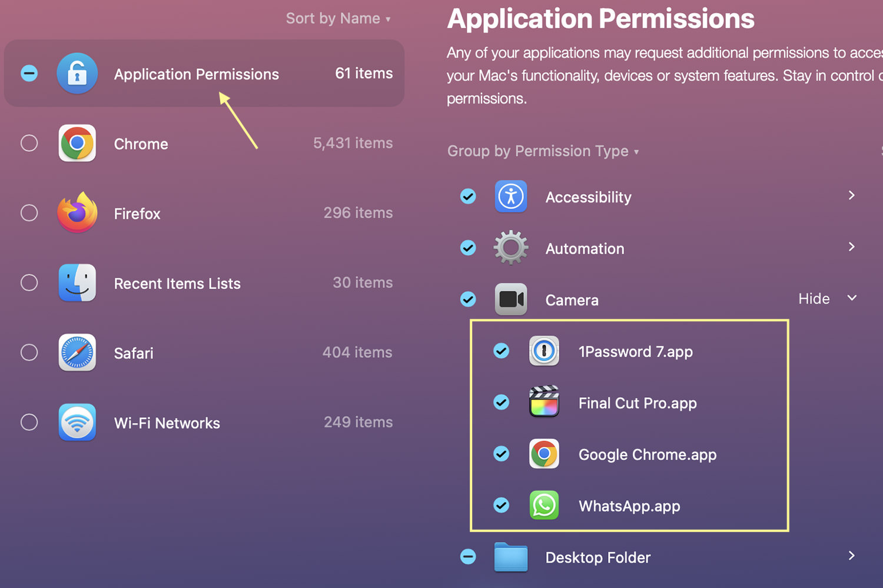
Task: Uncheck Google Chrome.app camera permission
Action: pos(501,454)
